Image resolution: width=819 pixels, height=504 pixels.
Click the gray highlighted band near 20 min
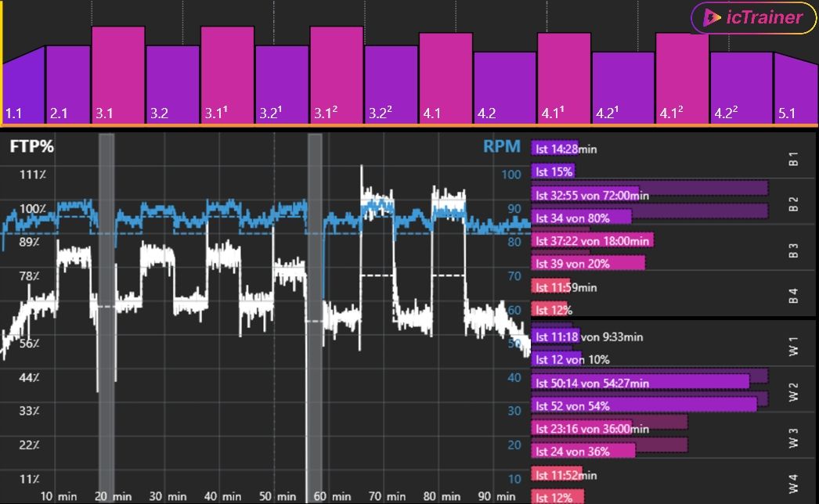[x=106, y=313]
